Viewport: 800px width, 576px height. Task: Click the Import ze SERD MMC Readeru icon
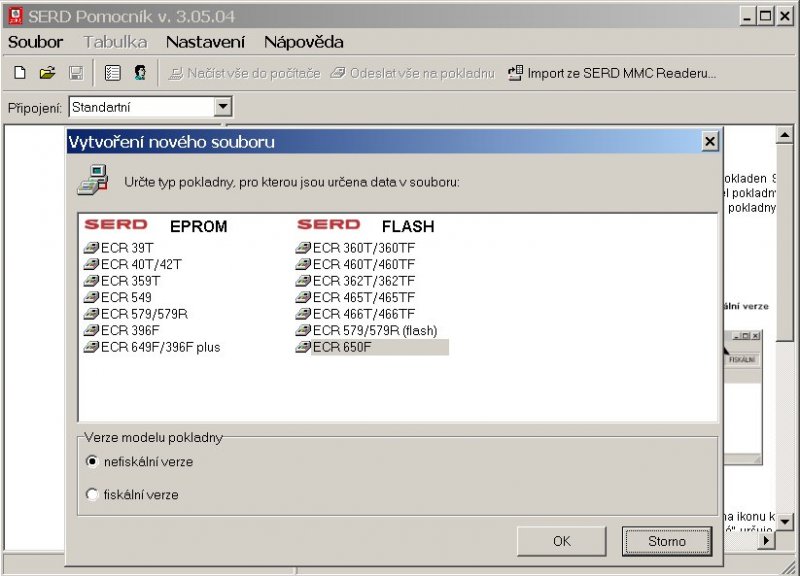[515, 73]
